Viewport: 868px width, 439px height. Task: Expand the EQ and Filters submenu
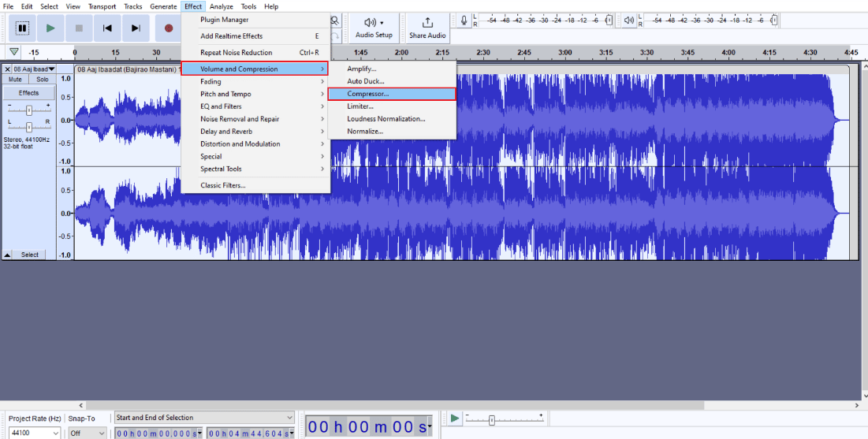[255, 106]
